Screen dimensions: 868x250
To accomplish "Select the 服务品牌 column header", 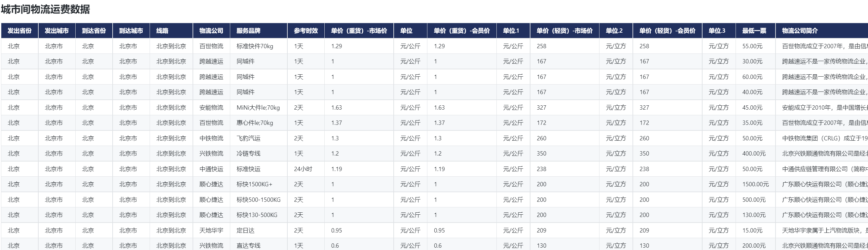I will coord(248,31).
